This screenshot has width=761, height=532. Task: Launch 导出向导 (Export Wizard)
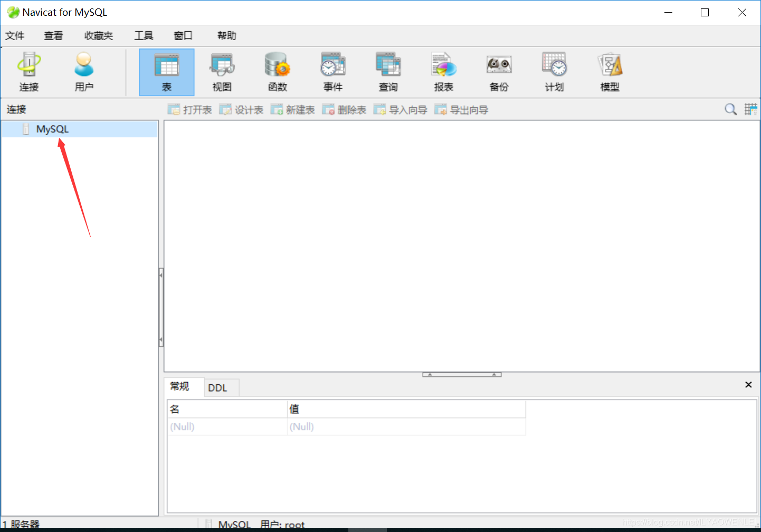[x=461, y=110]
